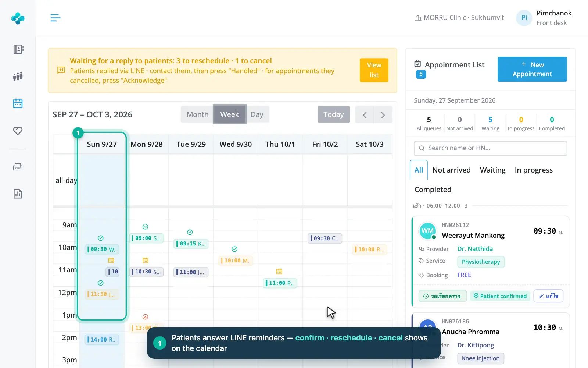
Task: Open the 09:30 W. appointment on Sunday
Action: [x=102, y=249]
